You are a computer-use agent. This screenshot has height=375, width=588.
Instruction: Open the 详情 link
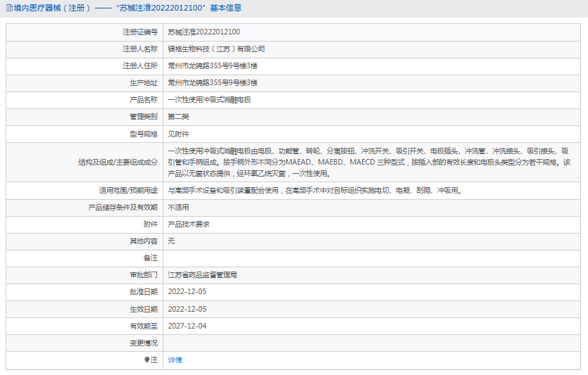(175, 360)
